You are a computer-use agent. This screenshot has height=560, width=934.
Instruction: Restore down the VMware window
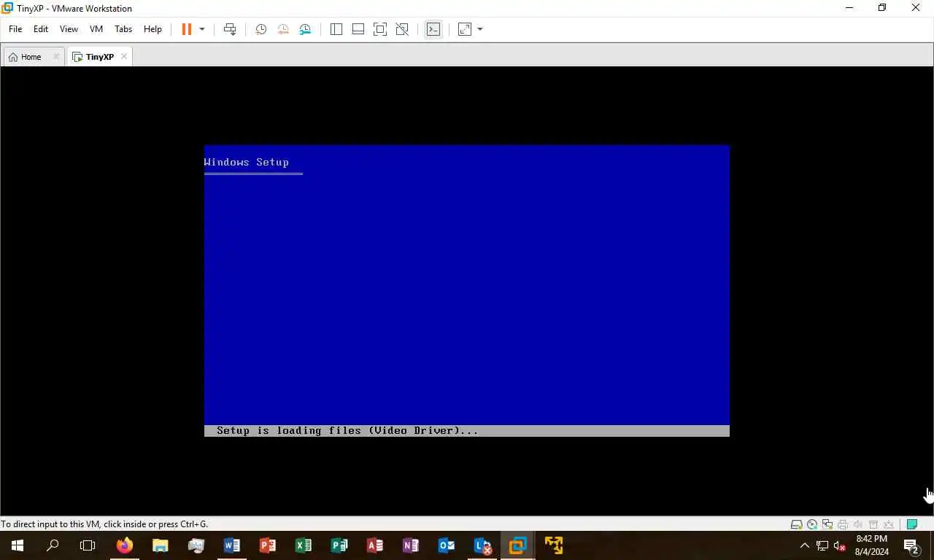click(882, 8)
